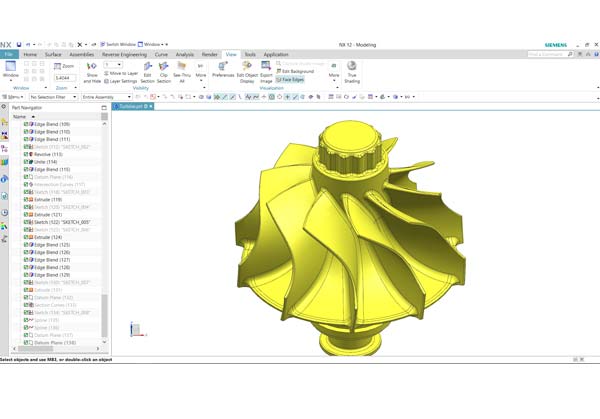The image size is (600, 419).
Task: Click the Undo arrow icon
Action: 28,44
